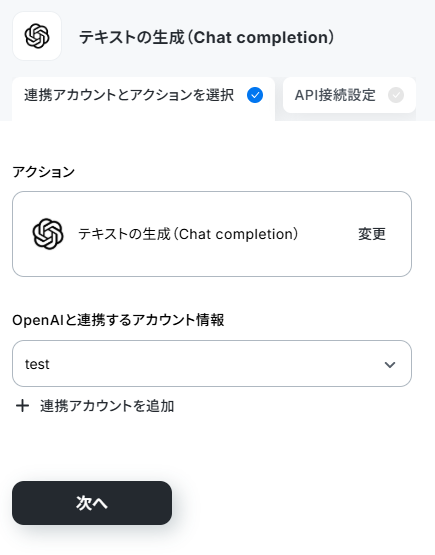This screenshot has width=435, height=555.
Task: Click the OpenAIと連携するアカウント情報 label
Action: tap(118, 320)
